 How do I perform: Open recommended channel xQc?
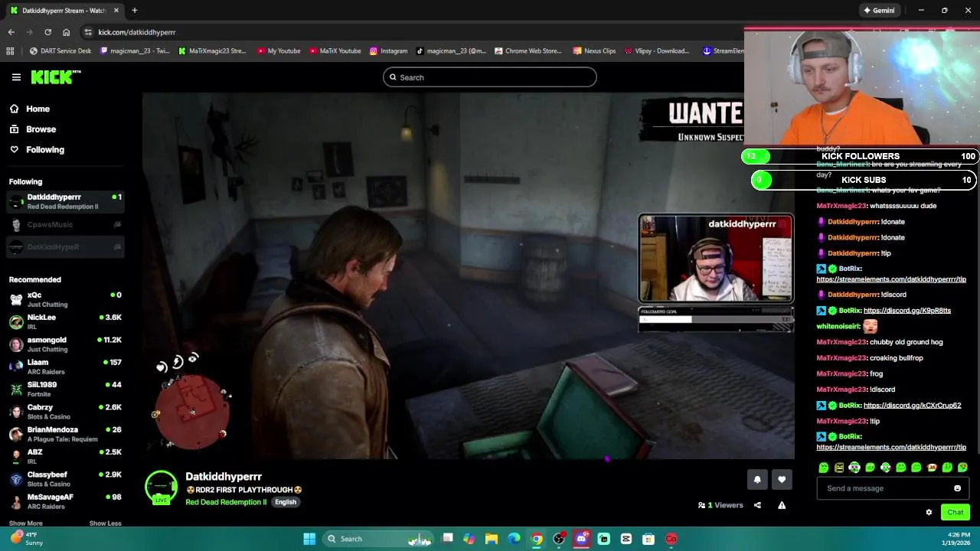pyautogui.click(x=65, y=299)
